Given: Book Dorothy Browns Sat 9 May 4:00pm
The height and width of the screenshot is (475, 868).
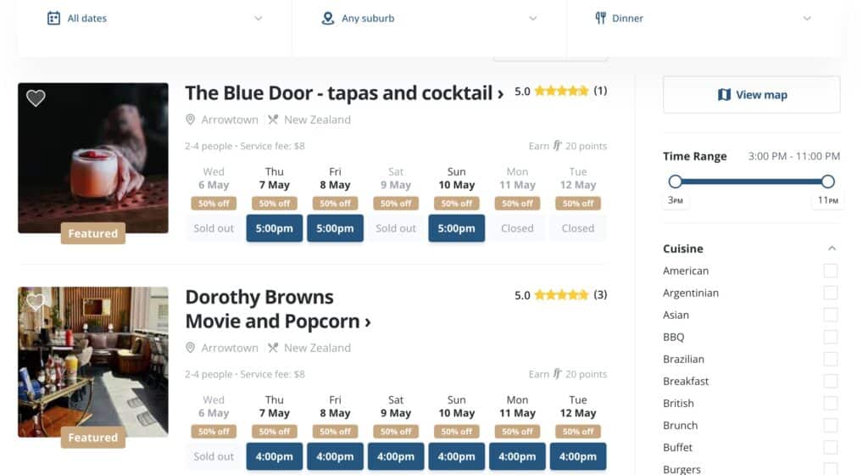Looking at the screenshot, I should click(396, 456).
